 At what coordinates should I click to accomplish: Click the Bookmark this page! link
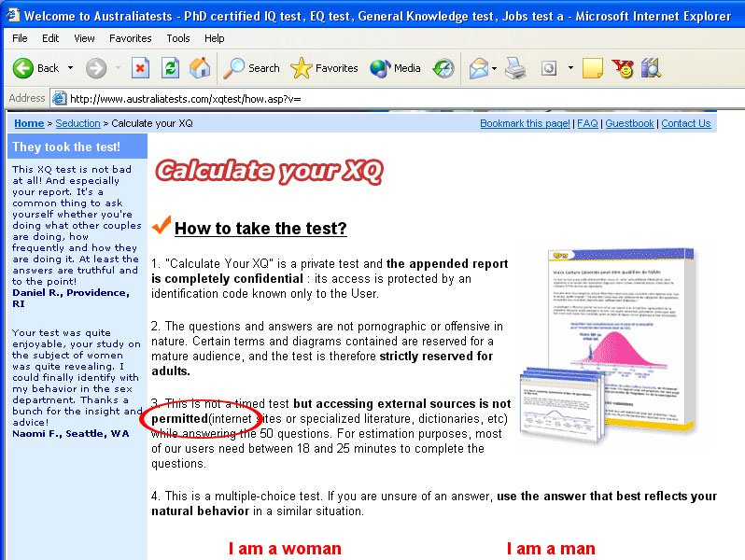point(525,123)
